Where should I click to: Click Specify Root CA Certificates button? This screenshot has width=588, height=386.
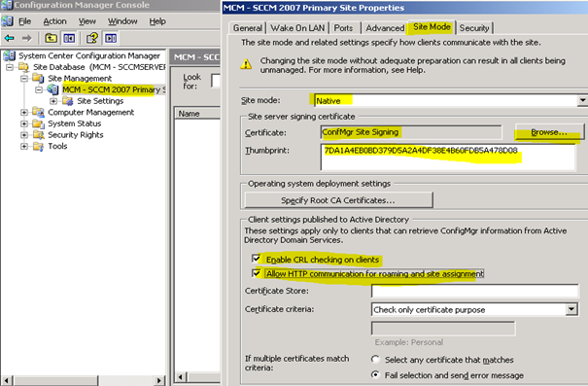338,200
